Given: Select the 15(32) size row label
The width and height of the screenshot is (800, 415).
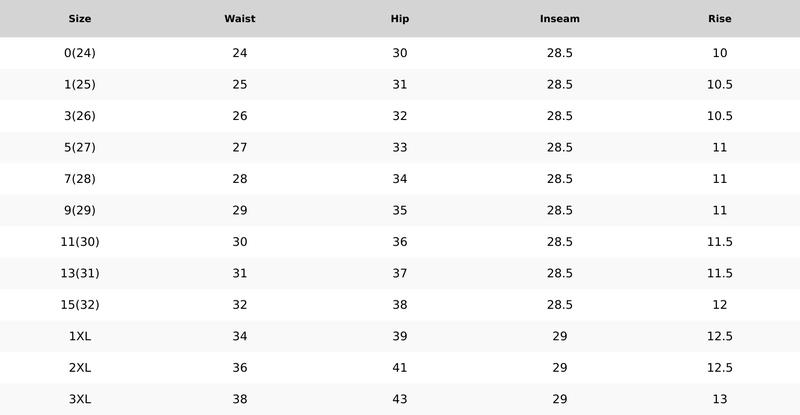Looking at the screenshot, I should coord(80,305).
